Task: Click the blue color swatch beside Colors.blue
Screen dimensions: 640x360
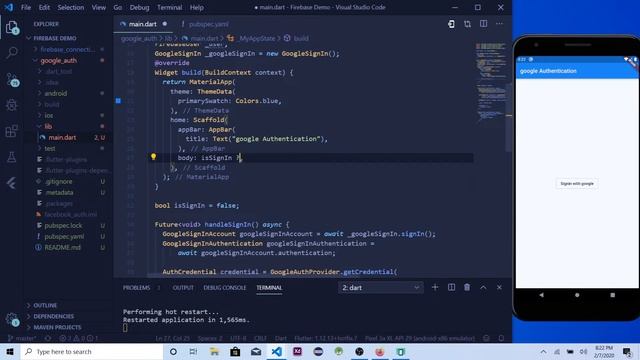Action: 118,101
